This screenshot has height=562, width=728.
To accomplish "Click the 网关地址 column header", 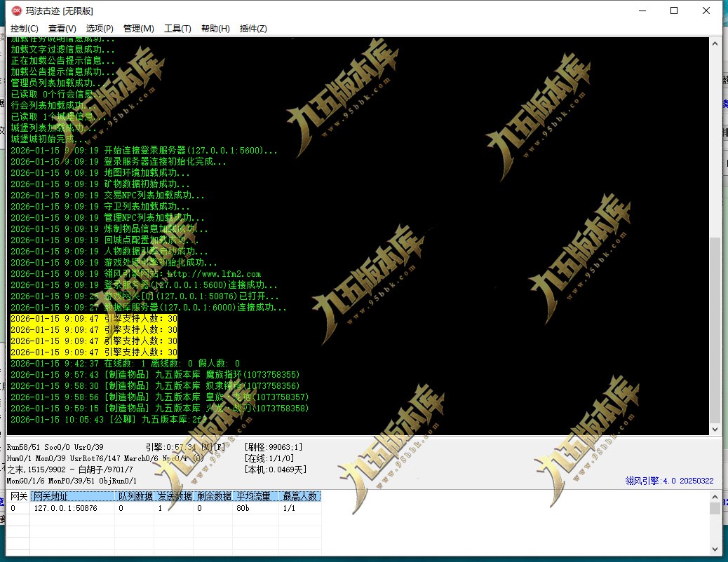I will 72,496.
